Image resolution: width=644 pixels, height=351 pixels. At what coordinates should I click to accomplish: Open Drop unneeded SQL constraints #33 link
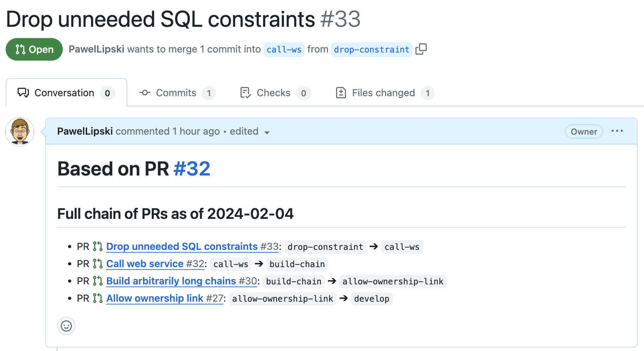(193, 246)
